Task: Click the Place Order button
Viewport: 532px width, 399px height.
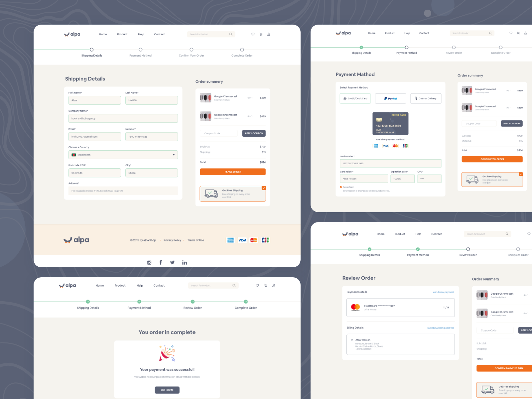Action: (x=232, y=172)
